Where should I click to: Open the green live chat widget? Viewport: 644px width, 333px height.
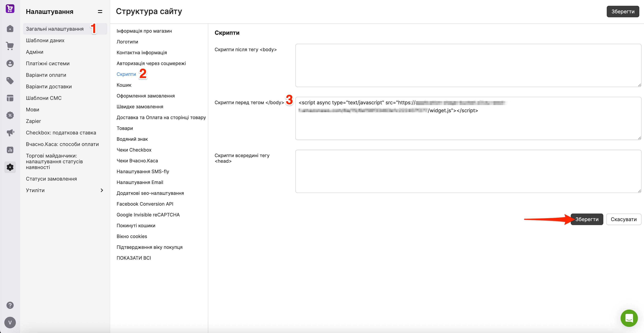pos(629,318)
